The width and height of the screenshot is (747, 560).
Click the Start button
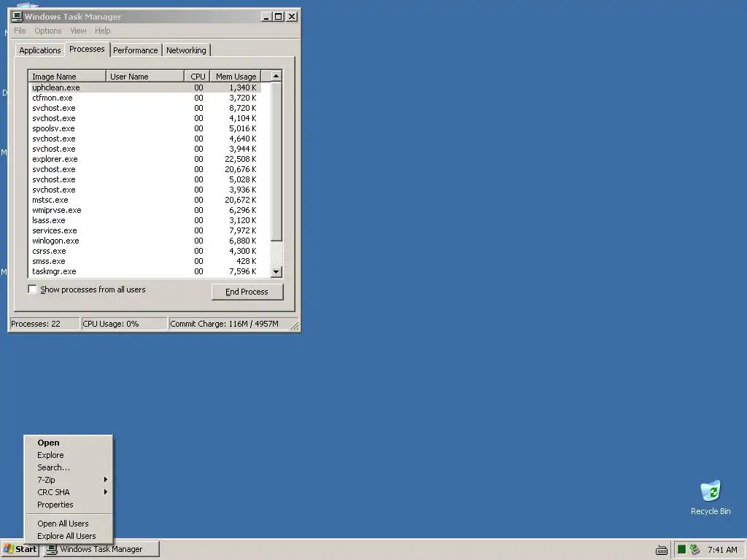coord(20,549)
